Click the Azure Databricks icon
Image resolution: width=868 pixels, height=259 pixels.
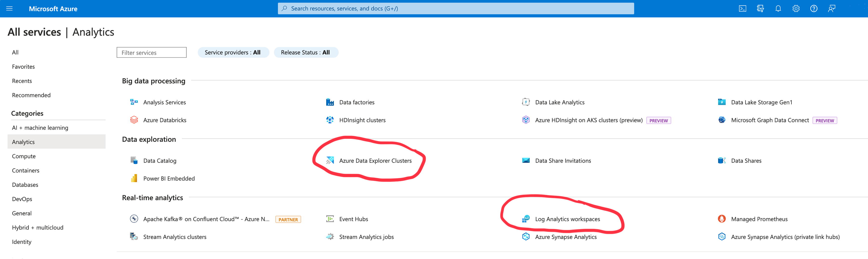pos(134,120)
